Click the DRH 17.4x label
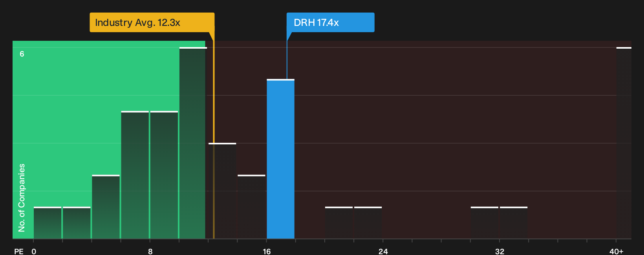This screenshot has width=644, height=255. (x=330, y=22)
